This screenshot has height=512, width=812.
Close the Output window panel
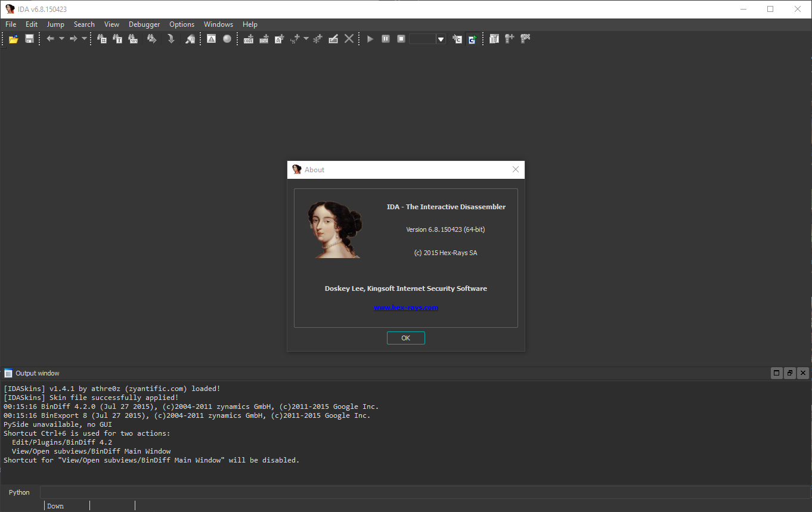(802, 373)
